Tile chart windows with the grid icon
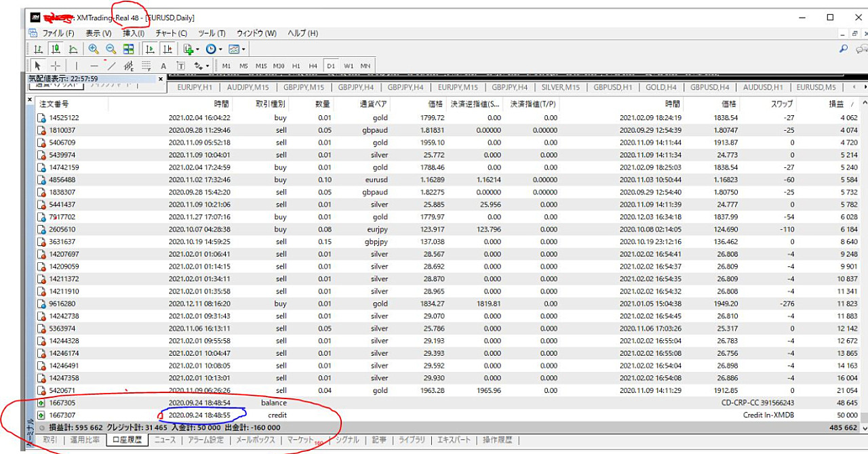Viewport: 868px width, 454px height. point(129,49)
